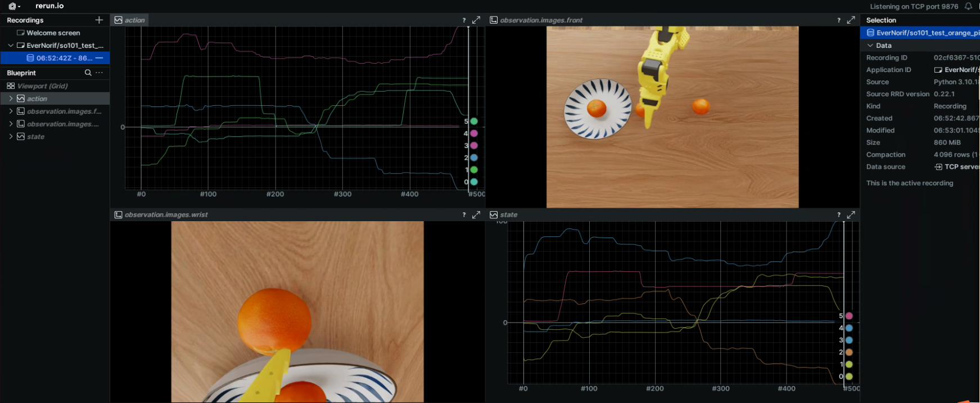980x403 pixels.
Task: Expand the observation.images.f... blueprint entry
Action: pos(11,111)
